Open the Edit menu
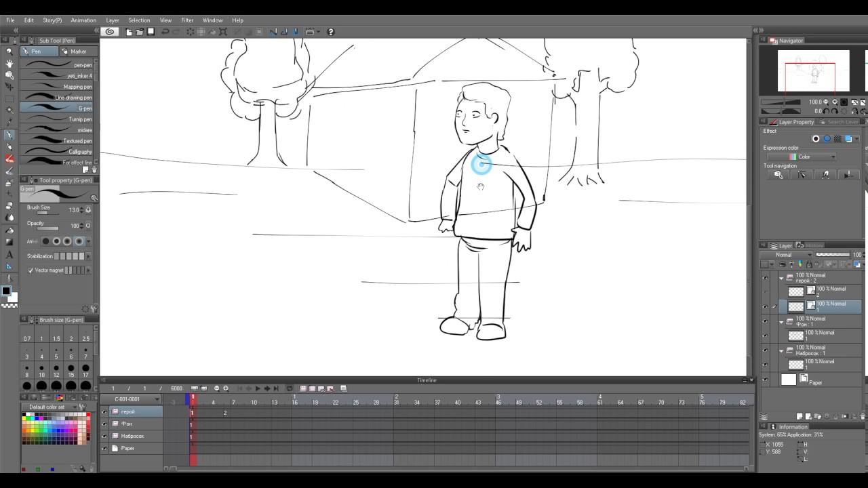The height and width of the screenshot is (488, 868). pos(29,20)
